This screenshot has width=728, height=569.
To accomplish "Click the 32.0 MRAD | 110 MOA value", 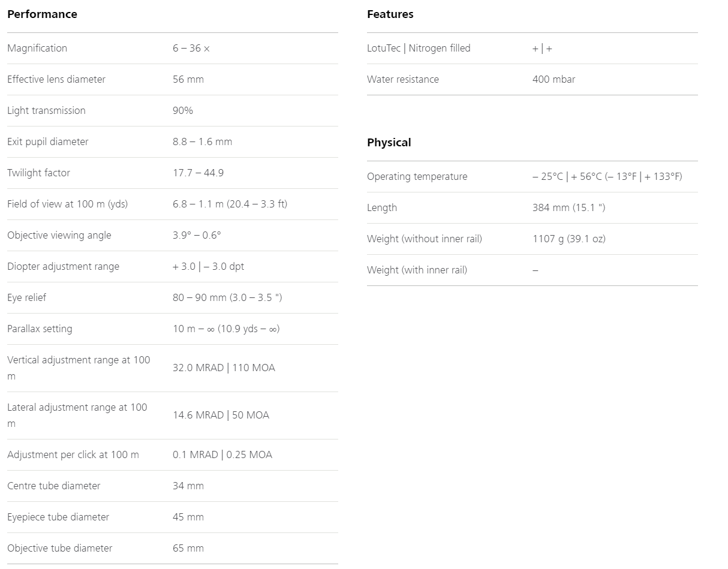I will [x=224, y=368].
